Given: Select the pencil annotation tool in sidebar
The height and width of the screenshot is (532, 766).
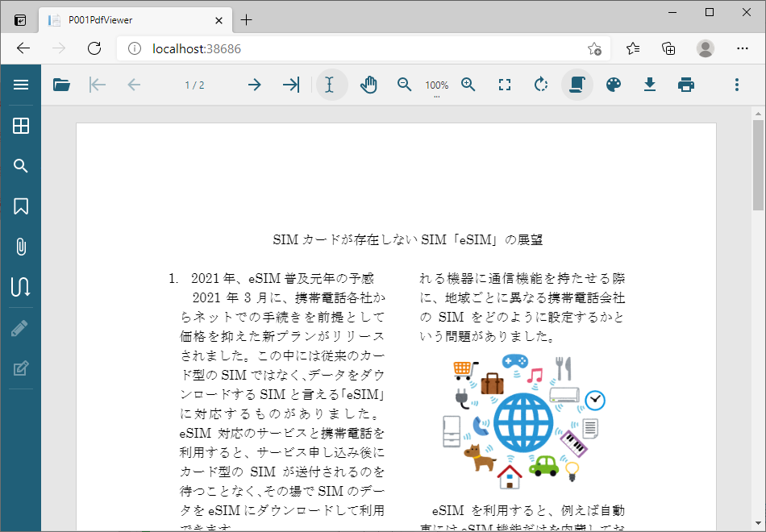Looking at the screenshot, I should (x=20, y=328).
